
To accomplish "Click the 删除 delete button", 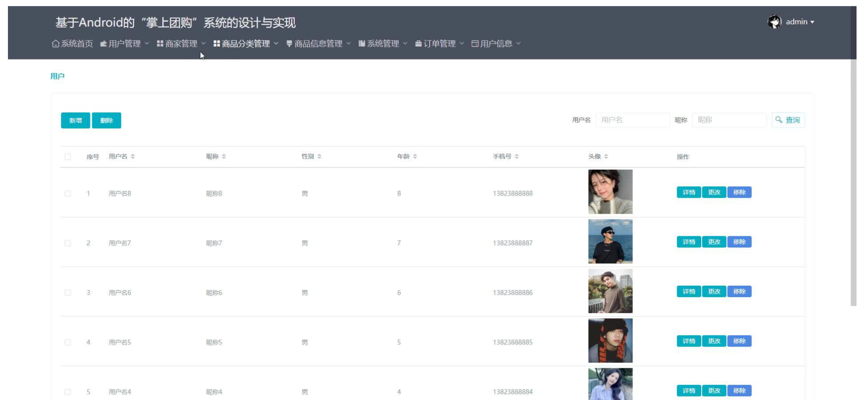I will pos(106,121).
